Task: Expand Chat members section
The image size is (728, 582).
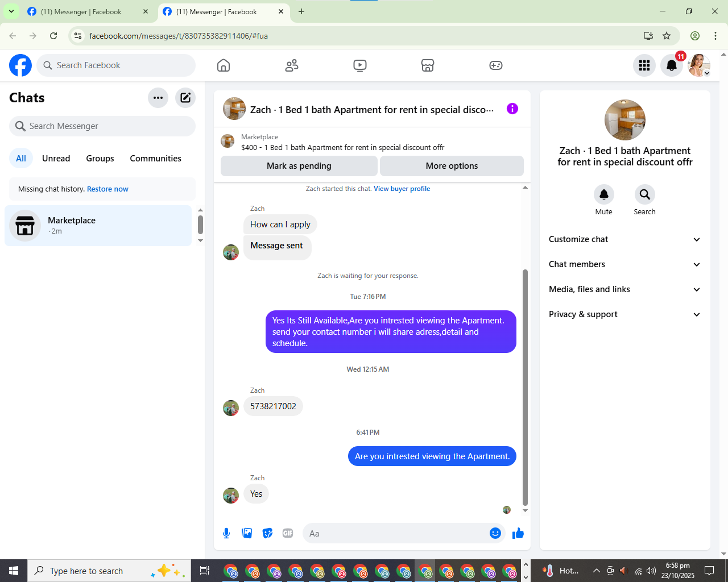Action: tap(624, 264)
